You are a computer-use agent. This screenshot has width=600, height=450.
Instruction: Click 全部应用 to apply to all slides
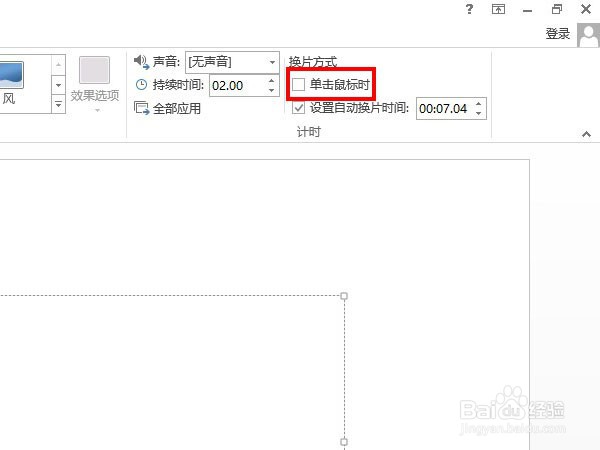pyautogui.click(x=168, y=109)
